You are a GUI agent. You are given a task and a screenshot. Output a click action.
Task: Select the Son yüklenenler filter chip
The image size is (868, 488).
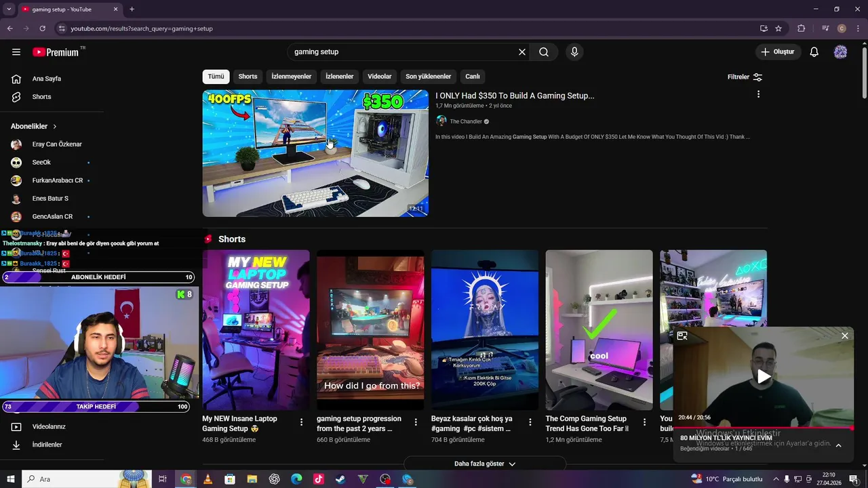pyautogui.click(x=429, y=77)
